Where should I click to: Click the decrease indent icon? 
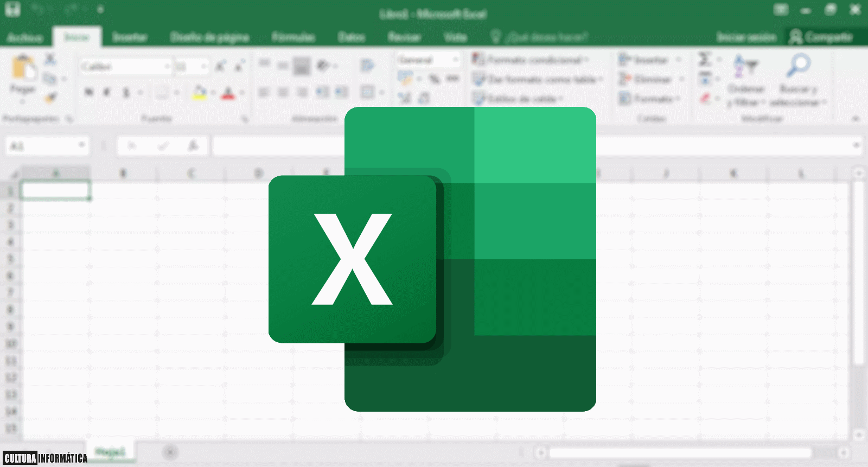coord(322,92)
